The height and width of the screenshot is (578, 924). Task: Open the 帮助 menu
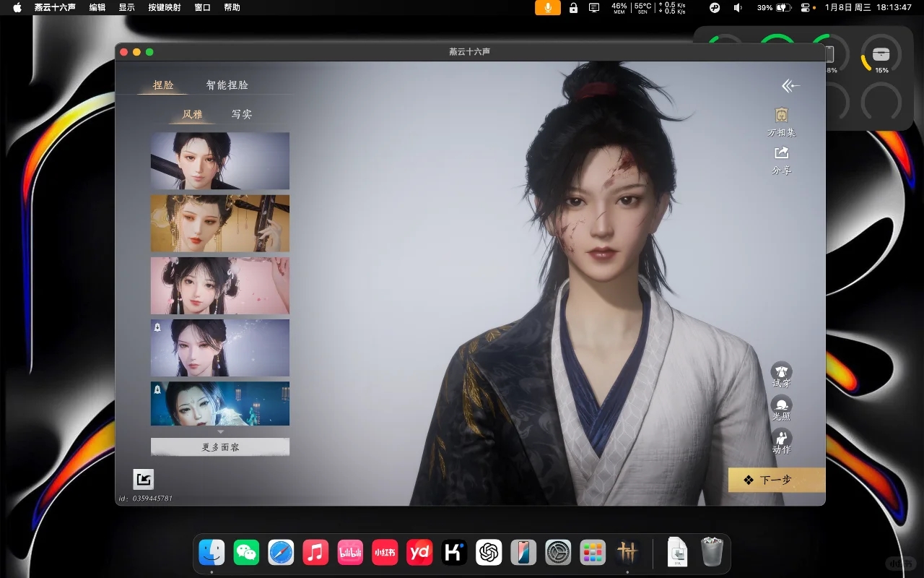(232, 7)
